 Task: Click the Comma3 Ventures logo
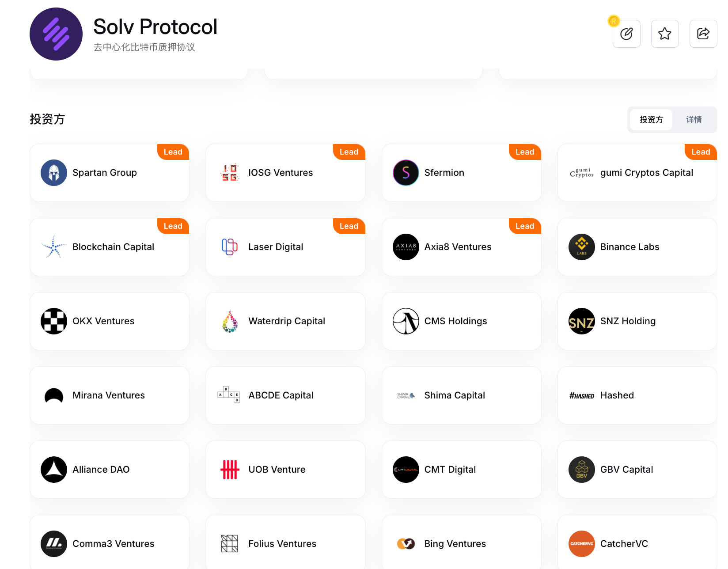54,544
